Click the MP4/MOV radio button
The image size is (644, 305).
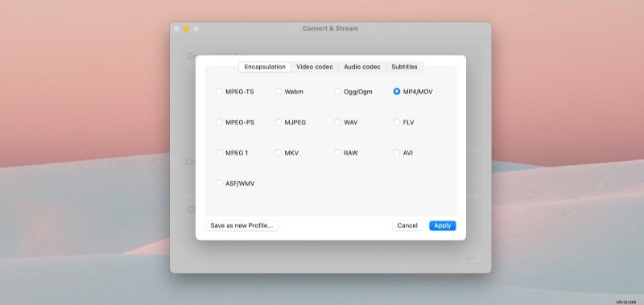pos(397,92)
